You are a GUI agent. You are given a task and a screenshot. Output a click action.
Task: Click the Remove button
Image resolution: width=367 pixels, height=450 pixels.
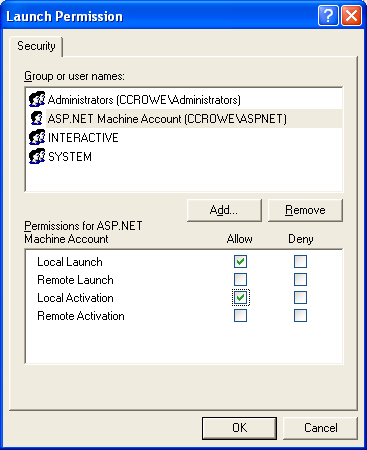tap(305, 210)
